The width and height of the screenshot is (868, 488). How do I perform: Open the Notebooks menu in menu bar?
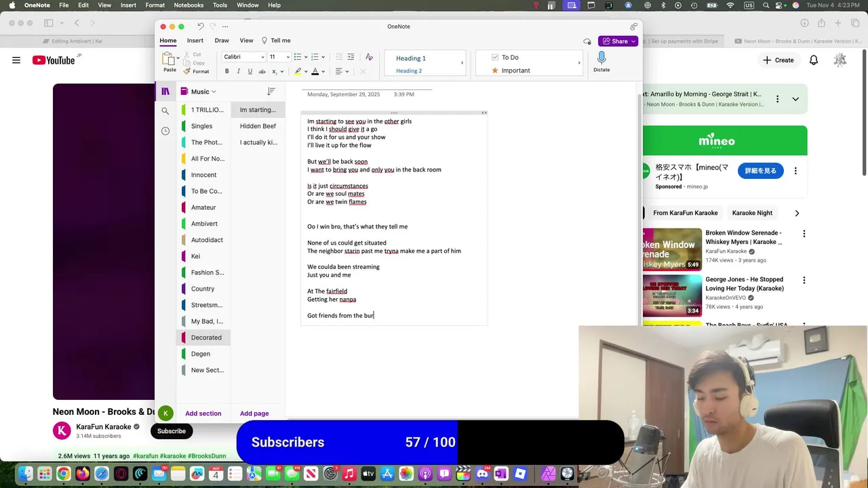(189, 5)
